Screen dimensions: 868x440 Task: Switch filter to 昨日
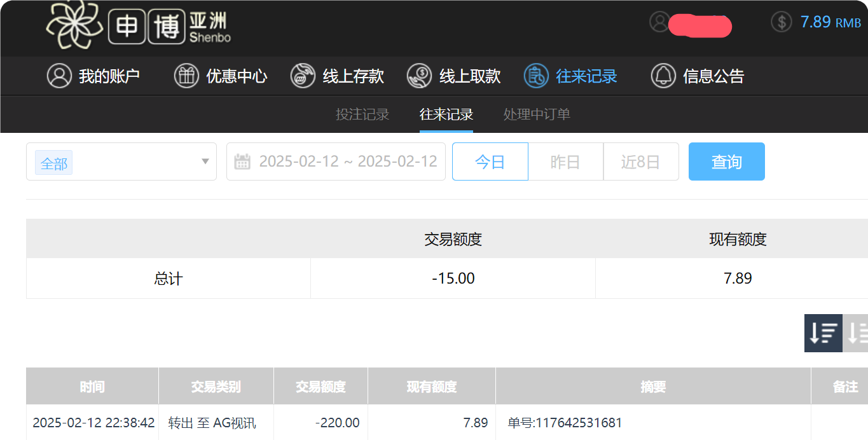coord(565,162)
